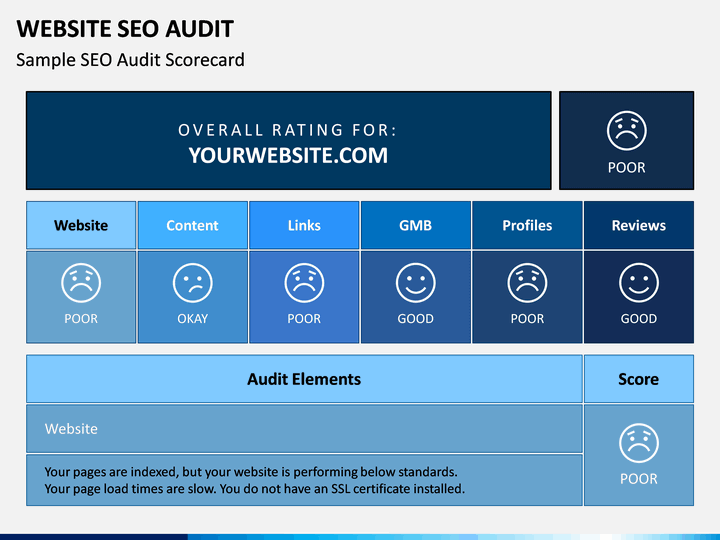Click the sad face in overall rating box
The height and width of the screenshot is (540, 720).
coord(626,130)
